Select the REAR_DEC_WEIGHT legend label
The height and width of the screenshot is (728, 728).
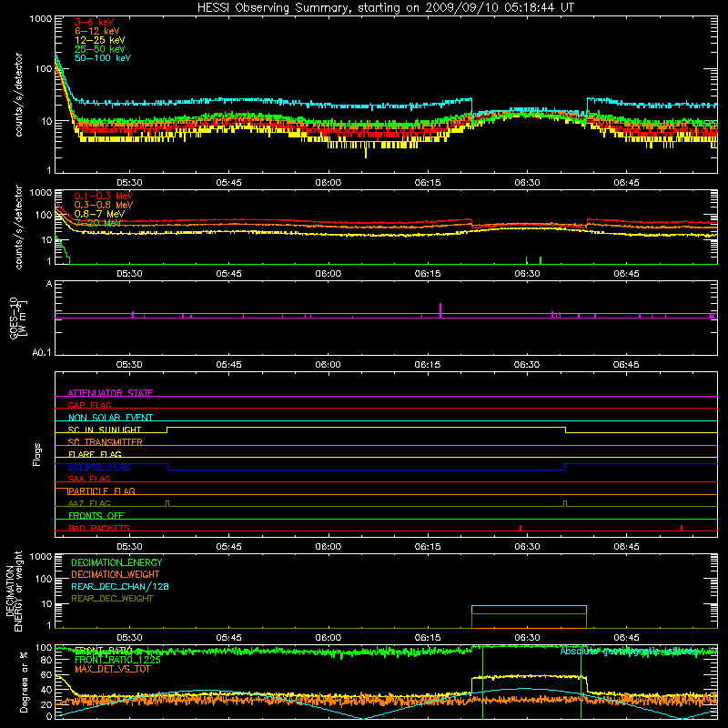(x=112, y=599)
